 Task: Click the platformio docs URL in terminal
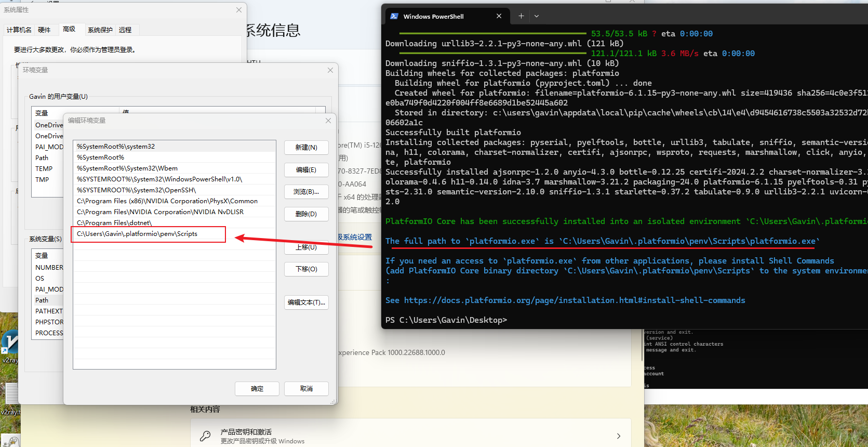coord(575,300)
